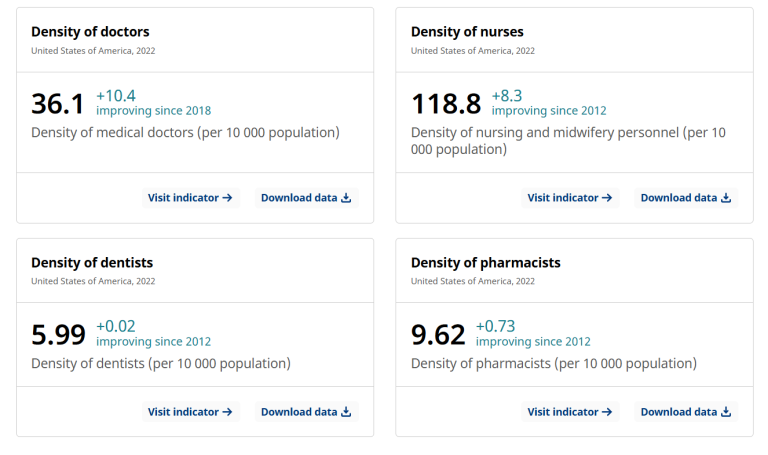768x455 pixels.
Task: Click the arrow icon beside Visit indicator for dentists
Action: 228,412
